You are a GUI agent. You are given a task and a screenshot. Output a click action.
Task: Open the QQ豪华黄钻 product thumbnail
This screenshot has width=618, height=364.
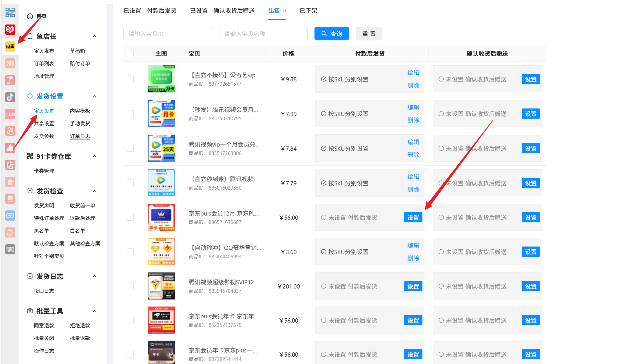pos(161,252)
